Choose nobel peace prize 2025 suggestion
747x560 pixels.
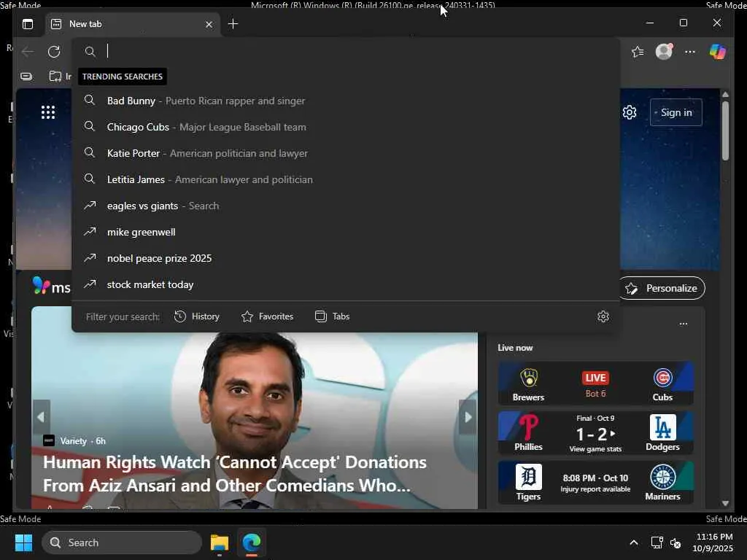click(346, 258)
